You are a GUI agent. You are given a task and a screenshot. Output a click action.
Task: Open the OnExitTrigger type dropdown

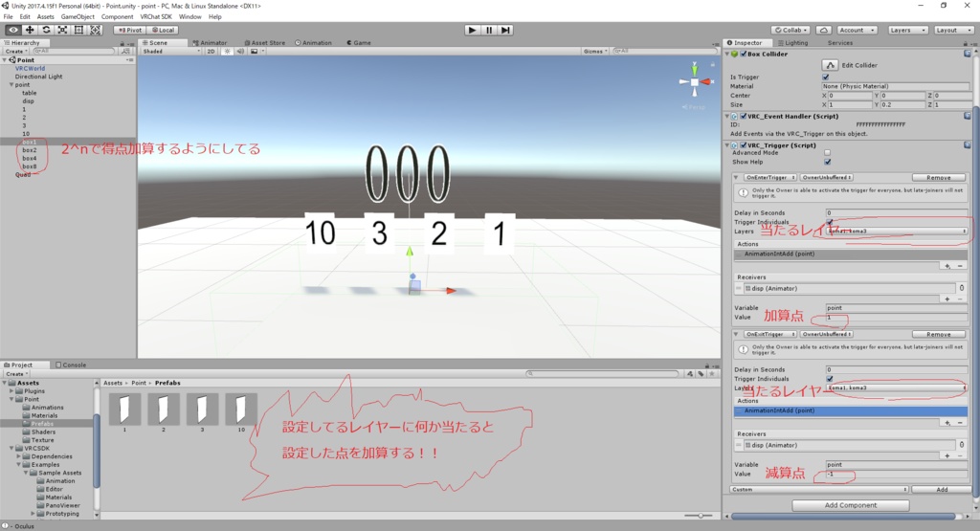tap(770, 334)
